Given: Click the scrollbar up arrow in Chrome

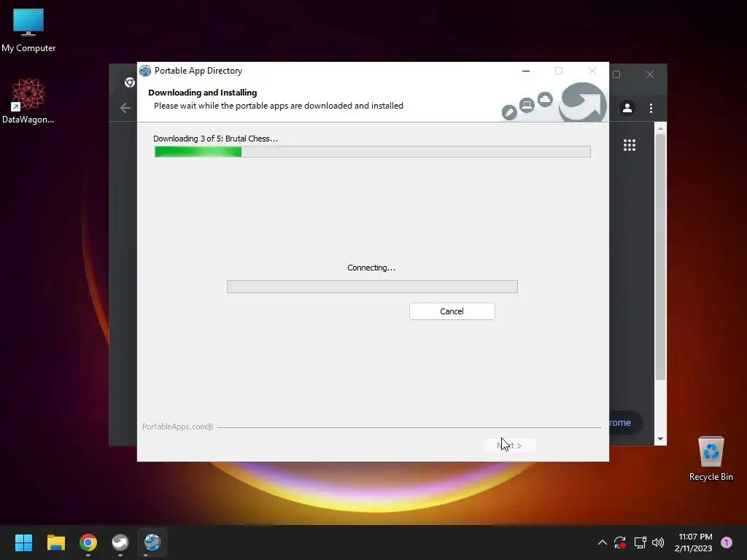Looking at the screenshot, I should 660,128.
